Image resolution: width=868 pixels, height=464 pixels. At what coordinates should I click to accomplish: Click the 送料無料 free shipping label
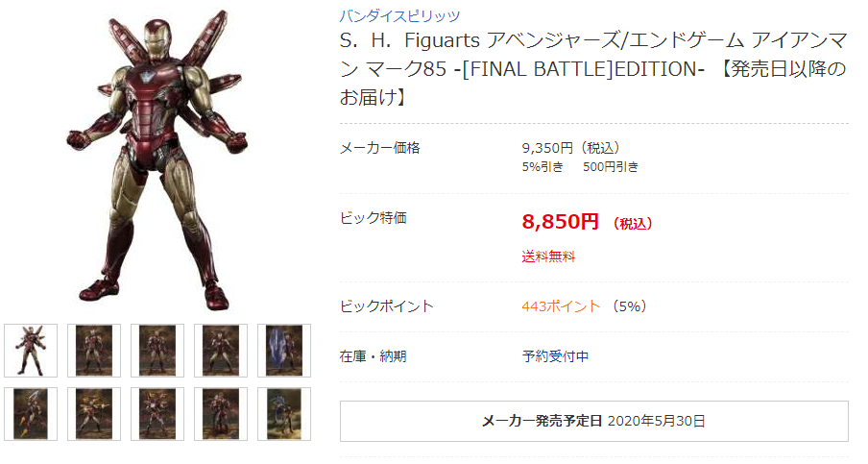click(x=548, y=256)
